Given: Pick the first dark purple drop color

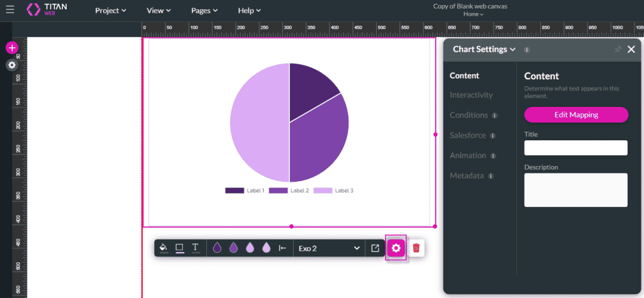Looking at the screenshot, I should point(217,248).
